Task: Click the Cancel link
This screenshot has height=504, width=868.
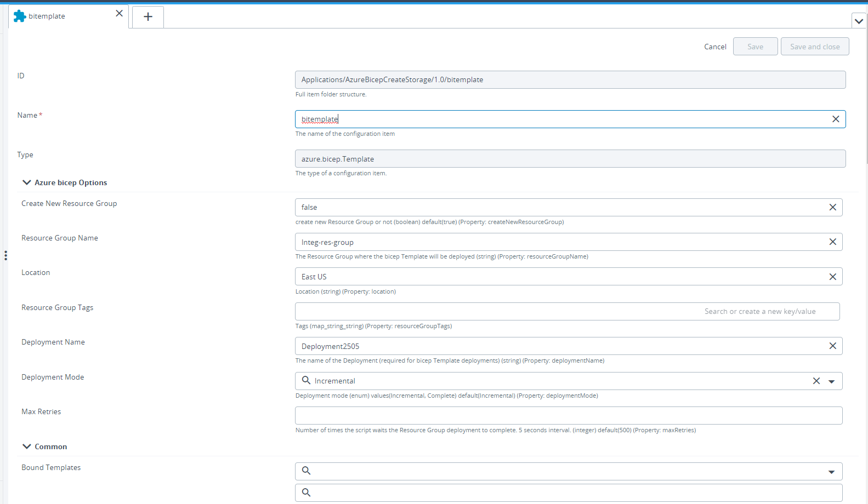Action: pyautogui.click(x=715, y=47)
